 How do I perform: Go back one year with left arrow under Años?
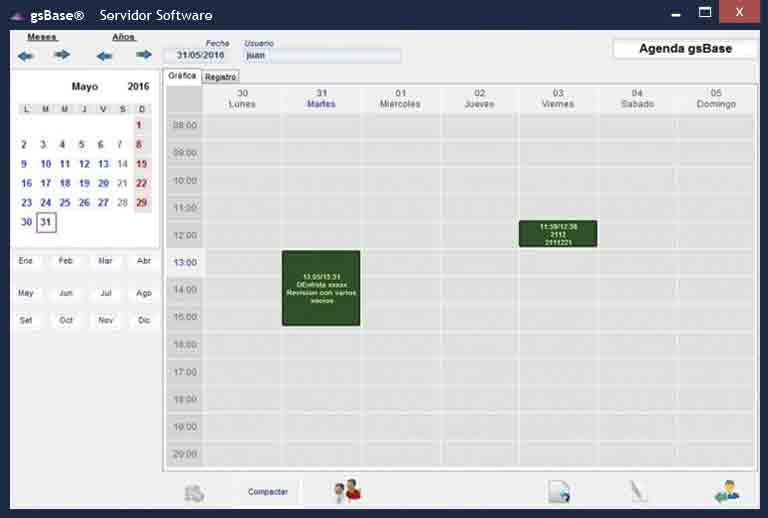pos(104,56)
